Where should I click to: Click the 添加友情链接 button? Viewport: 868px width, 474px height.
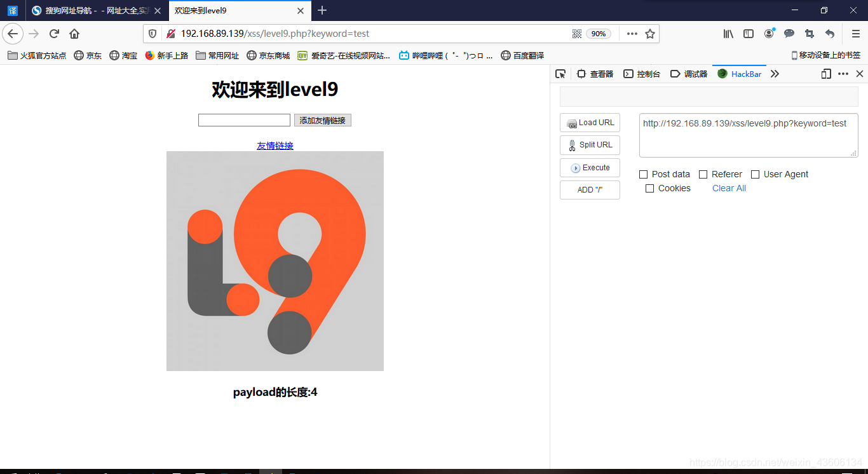[x=323, y=119]
